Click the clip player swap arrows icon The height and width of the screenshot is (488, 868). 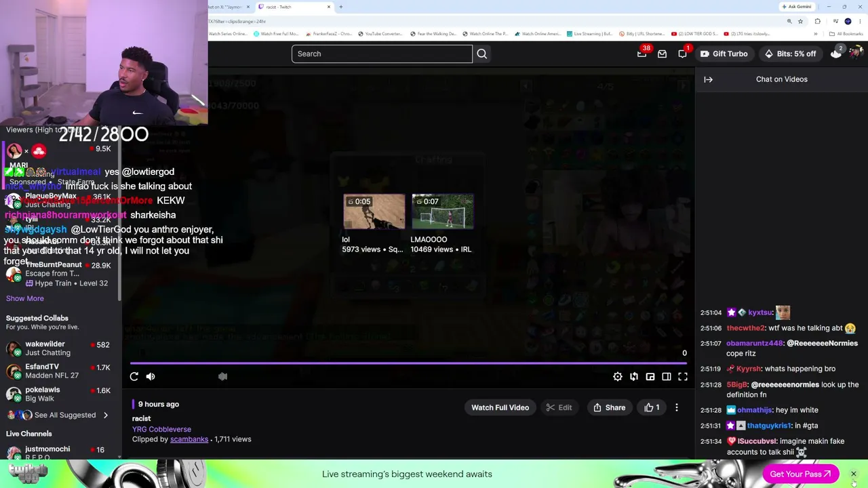coord(634,377)
